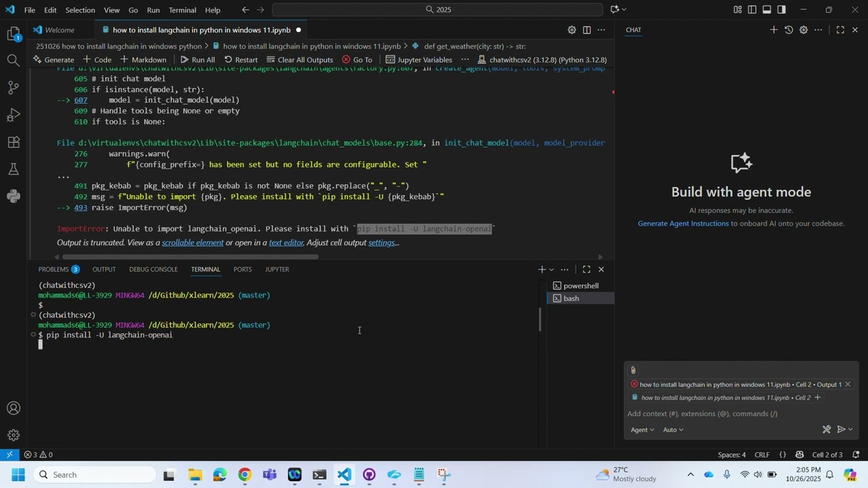Click the Copilot status bar icon
The image size is (868, 488).
pyautogui.click(x=800, y=455)
